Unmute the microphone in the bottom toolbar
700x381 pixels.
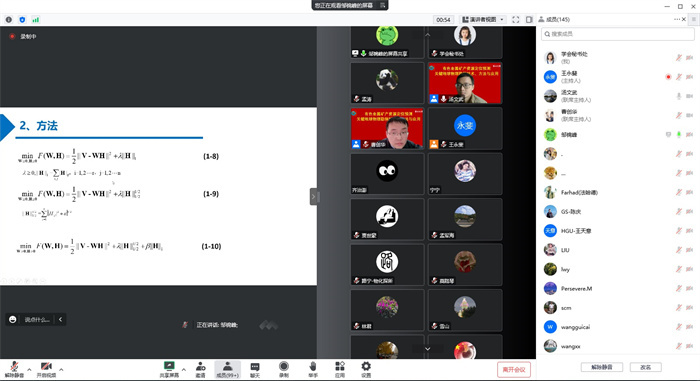pyautogui.click(x=14, y=369)
